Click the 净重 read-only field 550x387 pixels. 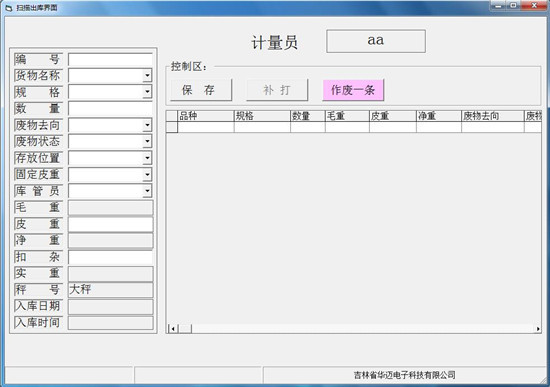coord(110,241)
